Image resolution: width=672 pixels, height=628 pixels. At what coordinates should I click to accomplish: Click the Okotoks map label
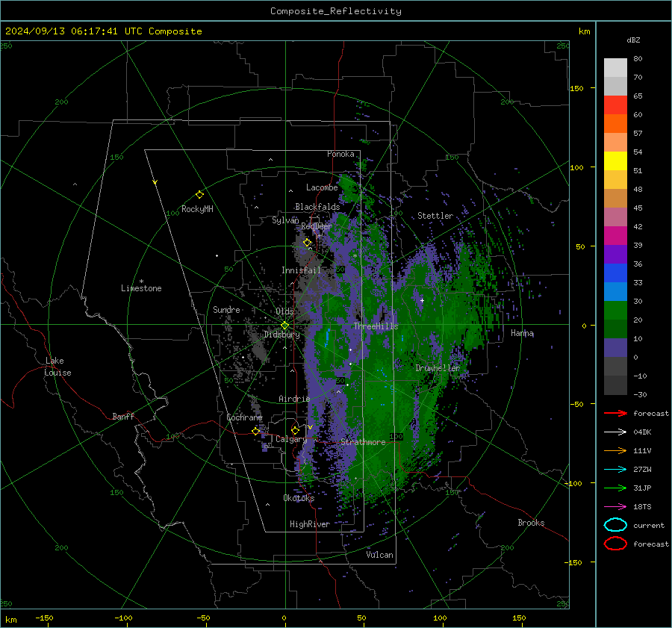pos(299,498)
